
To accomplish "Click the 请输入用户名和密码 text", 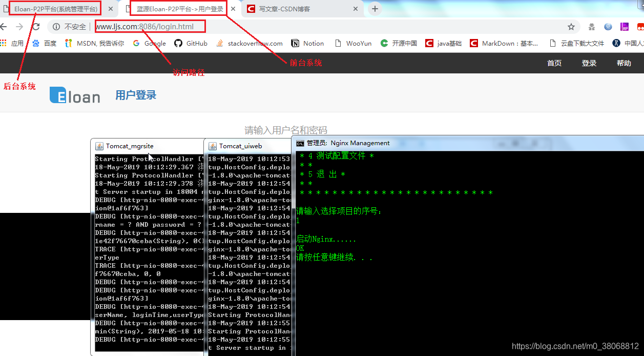I will click(286, 130).
